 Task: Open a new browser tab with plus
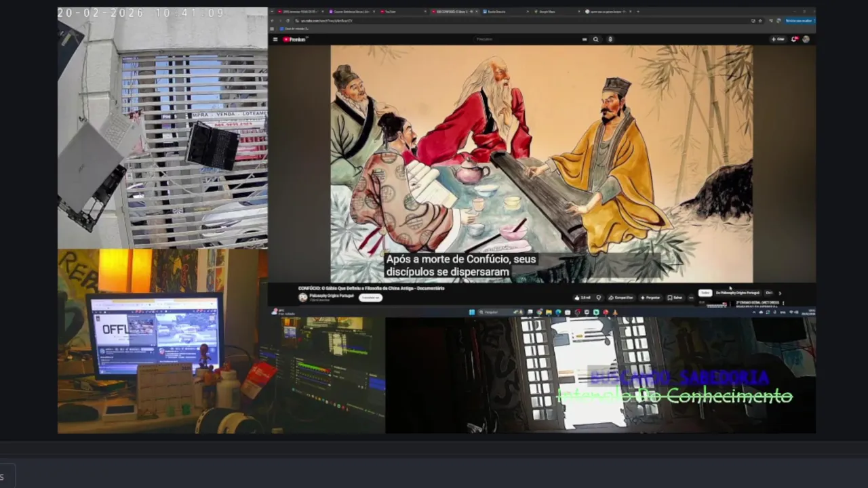click(x=638, y=12)
